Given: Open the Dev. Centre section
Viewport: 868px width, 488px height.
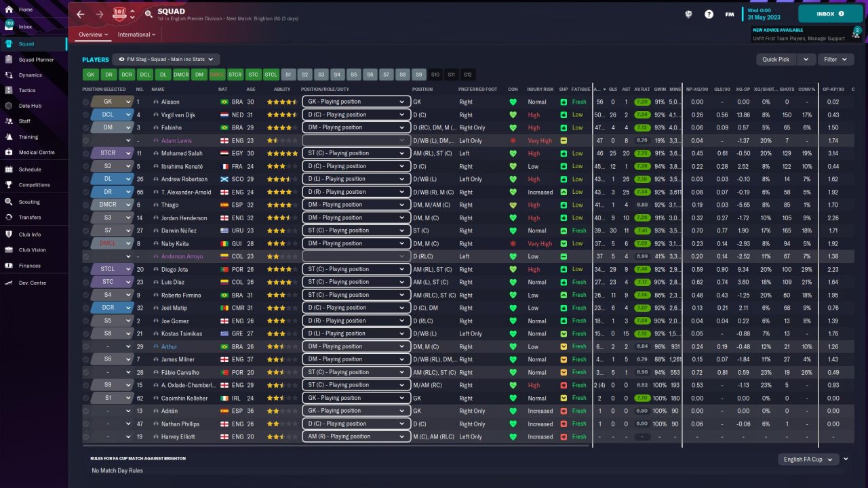Looking at the screenshot, I should (34, 283).
